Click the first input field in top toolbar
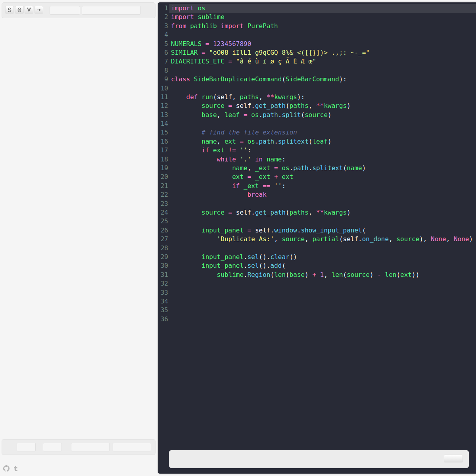The image size is (476, 476). point(65,10)
